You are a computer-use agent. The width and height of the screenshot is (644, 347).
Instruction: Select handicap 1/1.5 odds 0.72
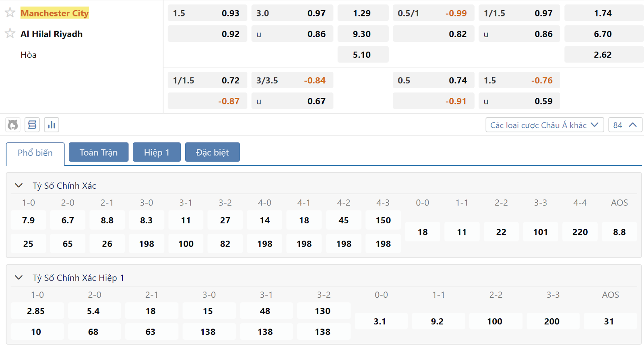207,80
